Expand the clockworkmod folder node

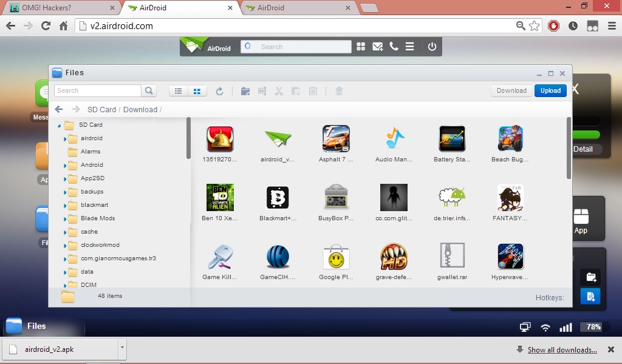pyautogui.click(x=65, y=246)
